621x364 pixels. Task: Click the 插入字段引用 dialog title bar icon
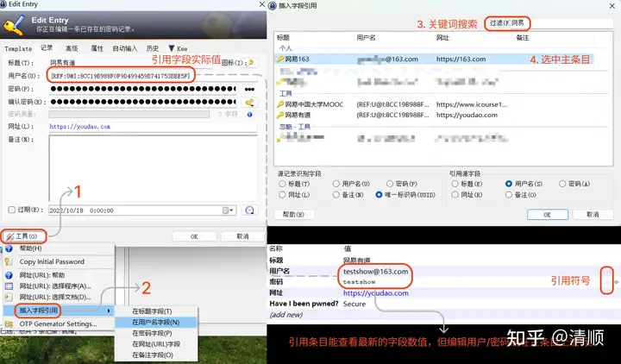(273, 5)
